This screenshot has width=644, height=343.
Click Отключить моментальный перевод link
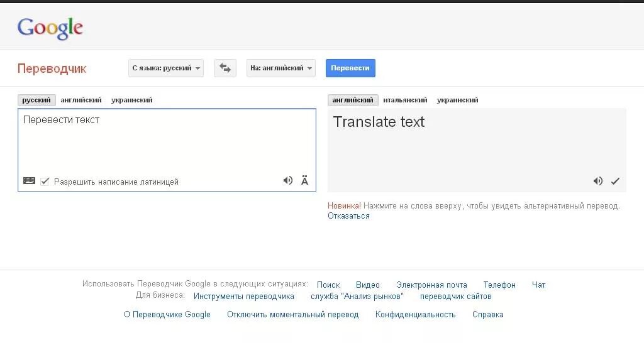[x=293, y=315]
